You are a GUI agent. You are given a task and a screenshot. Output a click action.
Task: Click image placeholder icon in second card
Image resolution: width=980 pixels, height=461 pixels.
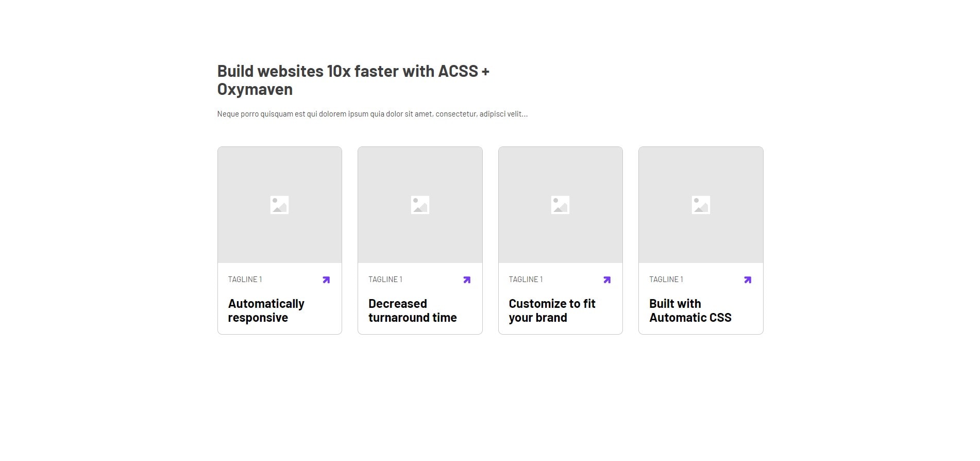(x=420, y=205)
